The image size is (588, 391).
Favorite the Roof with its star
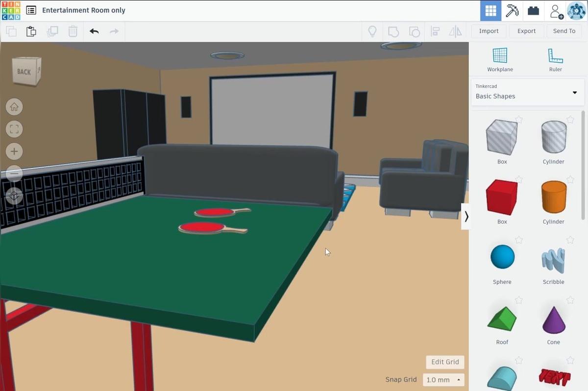tap(519, 300)
